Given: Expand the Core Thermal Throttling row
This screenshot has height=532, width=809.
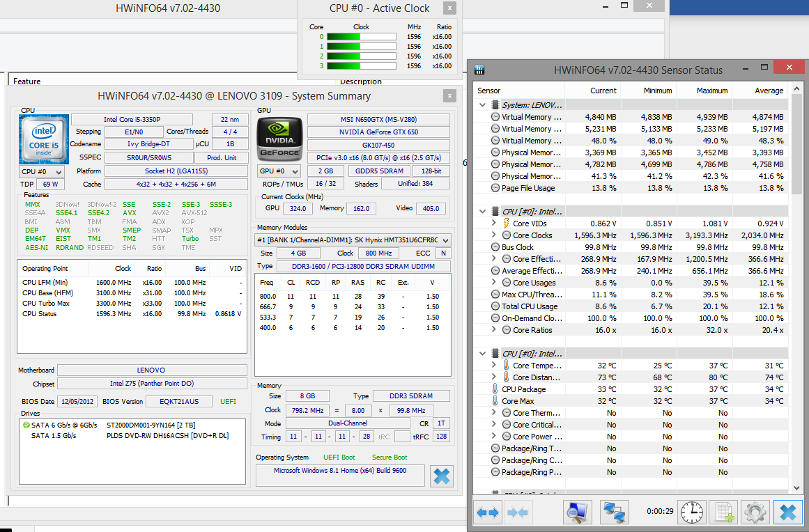Looking at the screenshot, I should [x=494, y=413].
